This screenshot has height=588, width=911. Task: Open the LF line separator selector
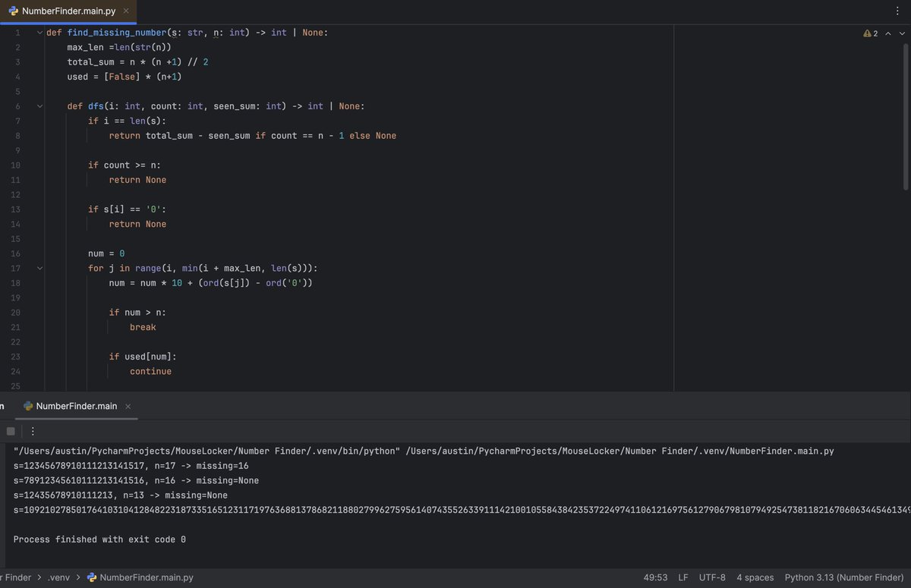tap(683, 577)
